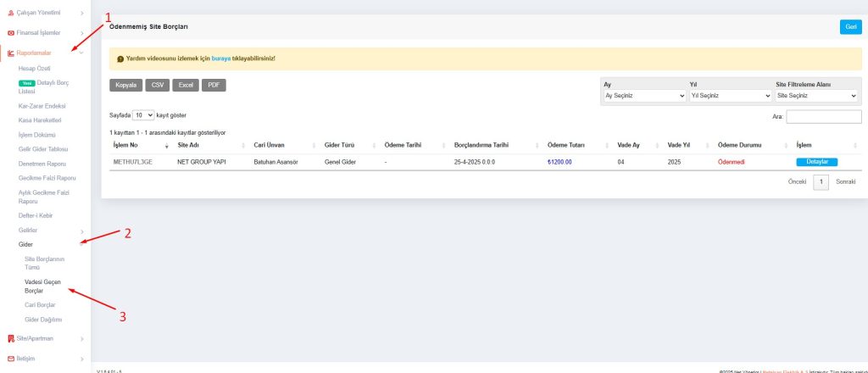Open the Ay Seçiniz month dropdown
The image size is (868, 373).
pos(643,97)
